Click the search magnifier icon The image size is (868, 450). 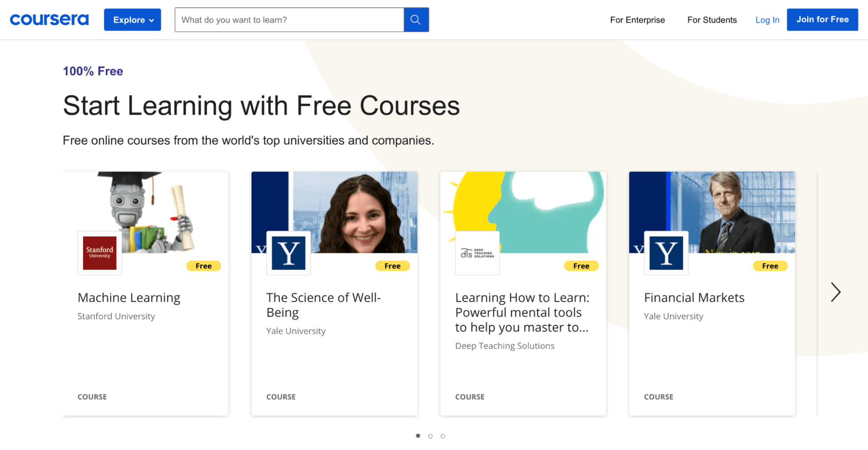[415, 19]
